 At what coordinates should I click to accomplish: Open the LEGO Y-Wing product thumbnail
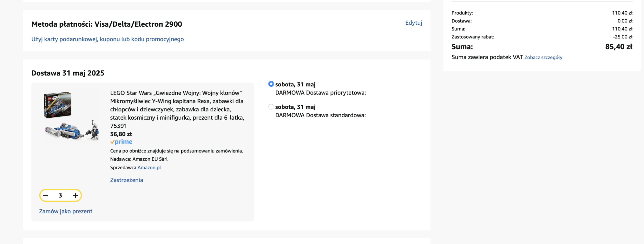71,116
